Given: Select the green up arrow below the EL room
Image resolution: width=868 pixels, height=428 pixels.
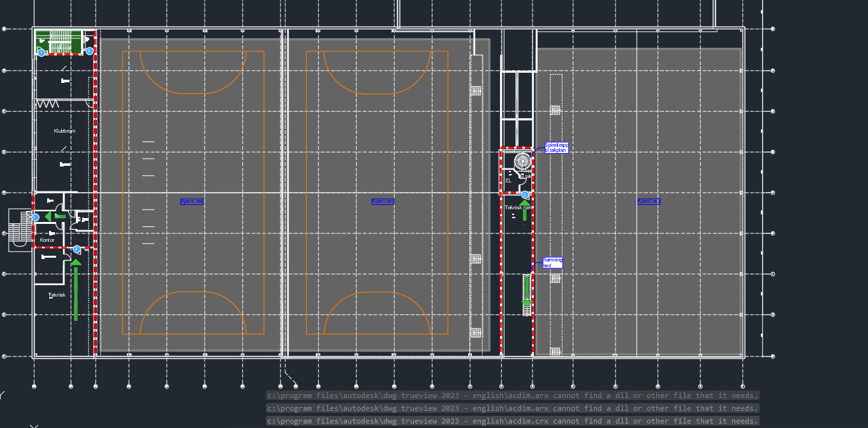Looking at the screenshot, I should pyautogui.click(x=525, y=210).
